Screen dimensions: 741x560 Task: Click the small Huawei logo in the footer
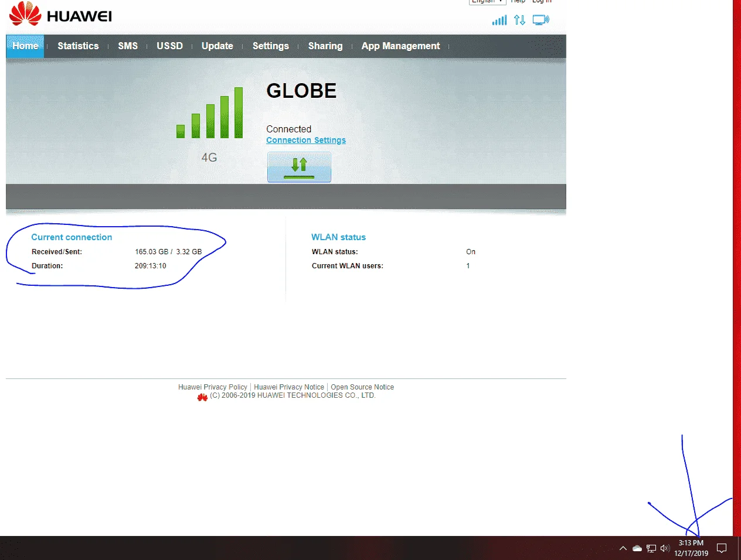pyautogui.click(x=202, y=397)
